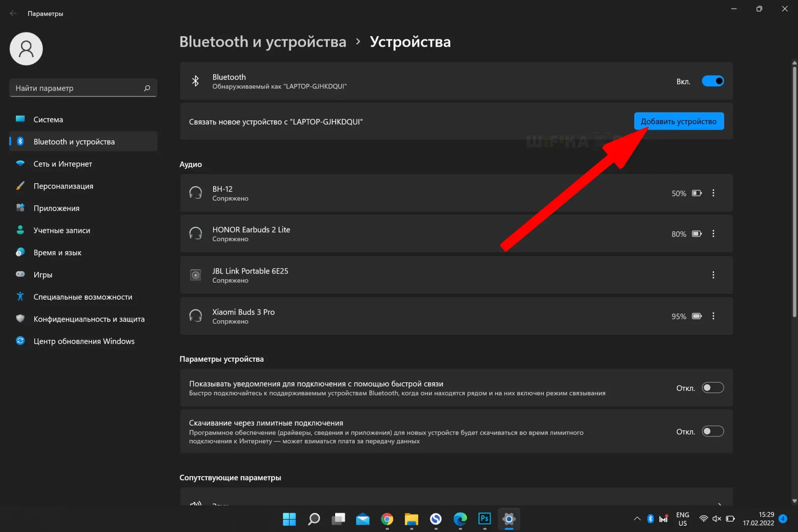This screenshot has width=798, height=532.
Task: Turn off the Bluetooth toggle
Action: click(x=713, y=81)
